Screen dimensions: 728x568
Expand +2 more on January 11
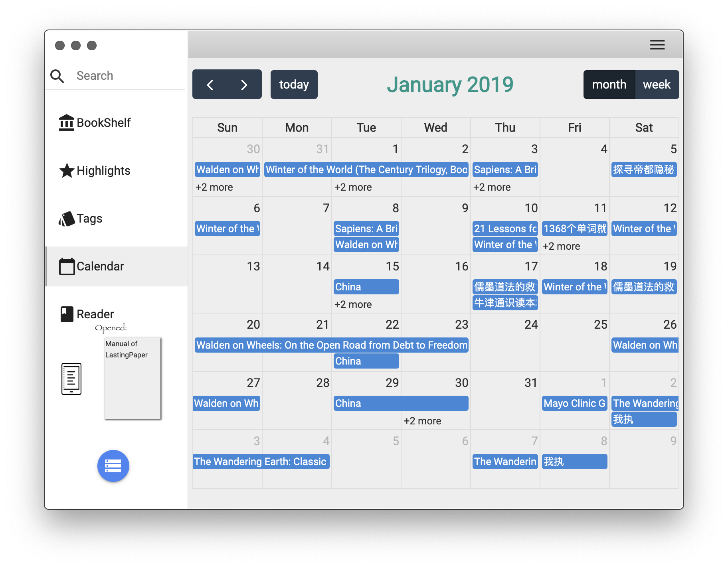pos(562,246)
